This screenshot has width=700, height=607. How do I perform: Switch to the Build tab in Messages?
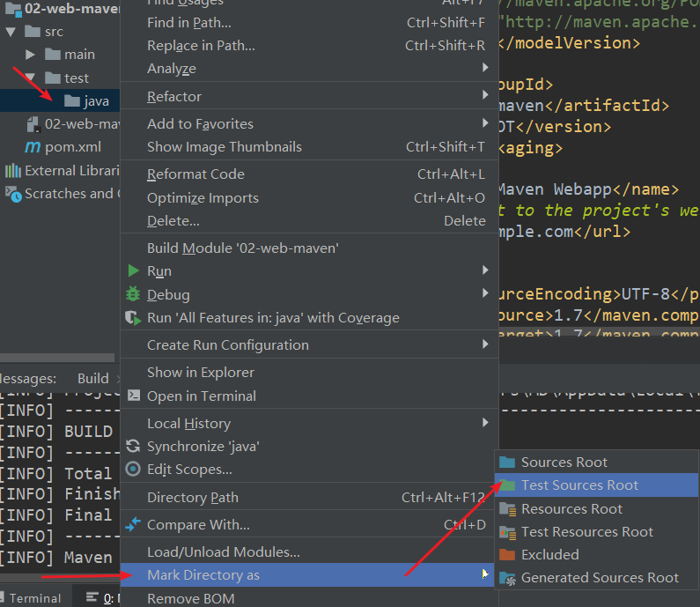point(92,378)
